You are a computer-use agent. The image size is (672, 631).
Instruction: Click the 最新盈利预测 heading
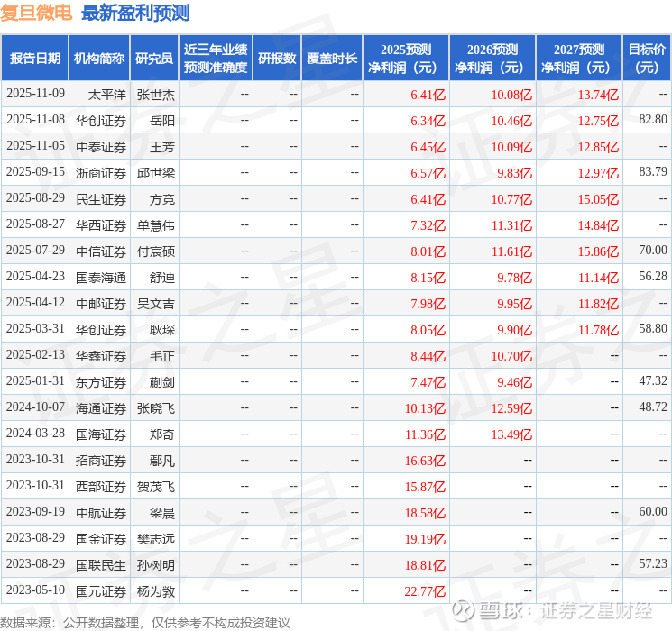[x=135, y=13]
